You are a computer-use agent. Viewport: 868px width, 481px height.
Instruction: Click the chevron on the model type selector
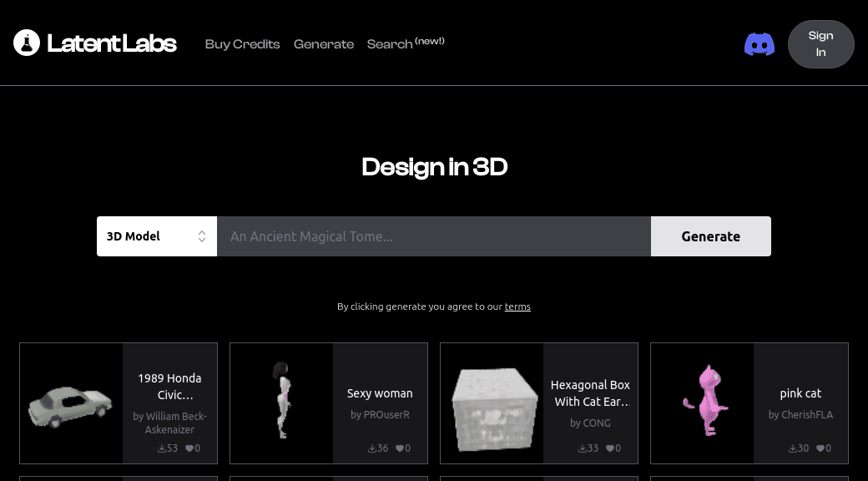202,236
